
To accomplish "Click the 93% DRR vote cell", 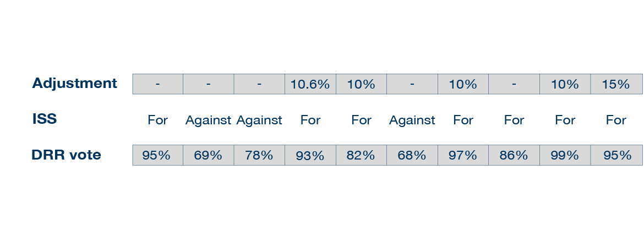I will click(310, 155).
